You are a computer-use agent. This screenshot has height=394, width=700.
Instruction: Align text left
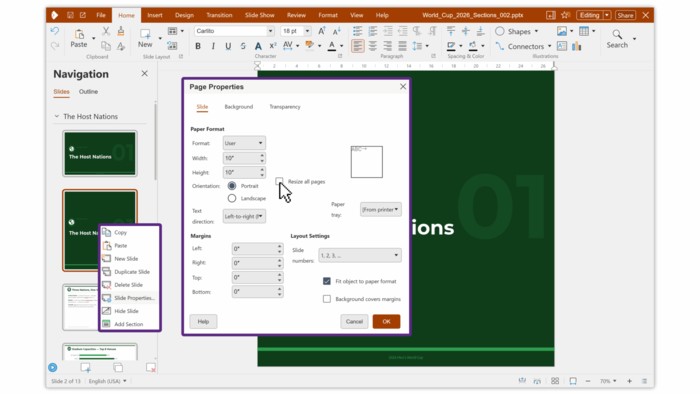358,46
